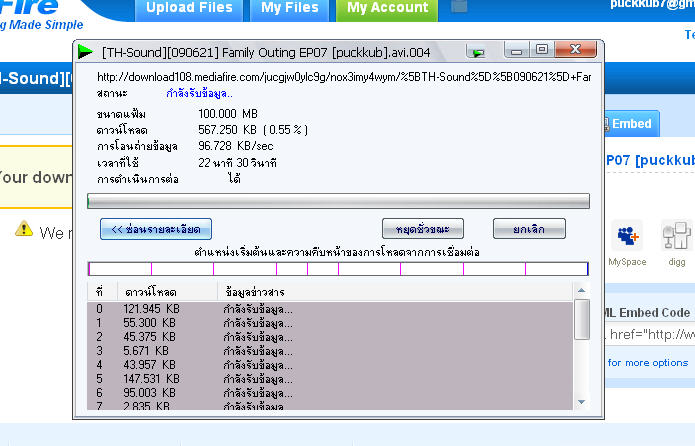This screenshot has width=695, height=446.
Task: Open the My Account tab
Action: click(x=387, y=8)
